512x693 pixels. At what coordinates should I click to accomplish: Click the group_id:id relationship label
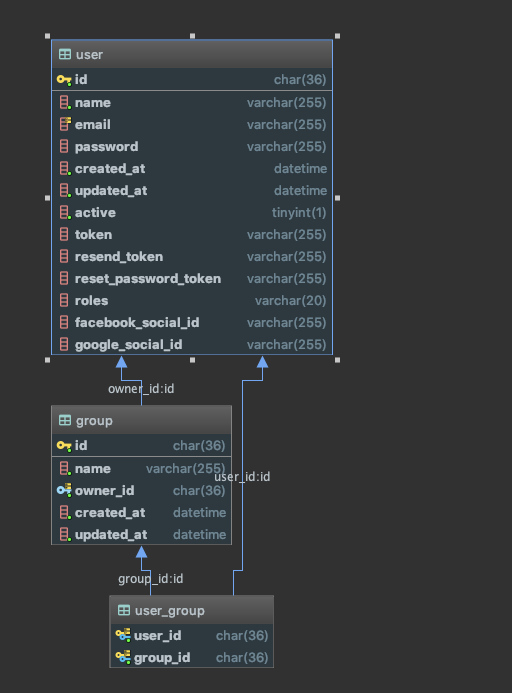(x=150, y=579)
